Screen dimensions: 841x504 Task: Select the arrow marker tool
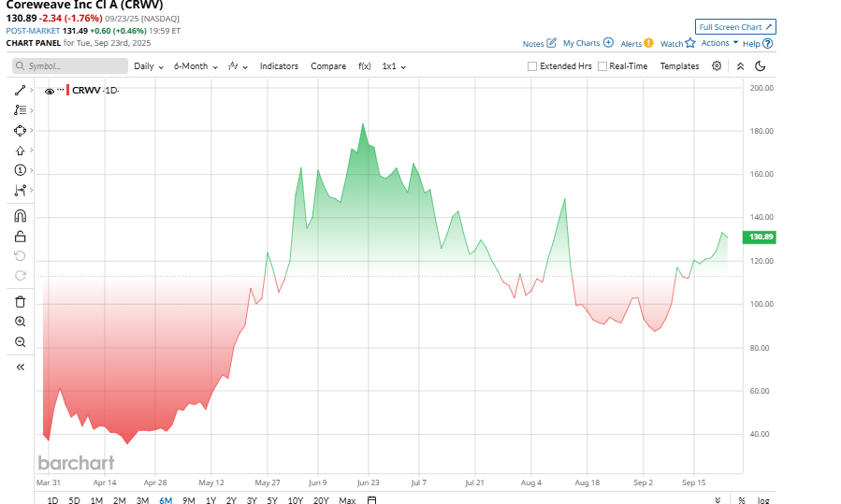20,151
